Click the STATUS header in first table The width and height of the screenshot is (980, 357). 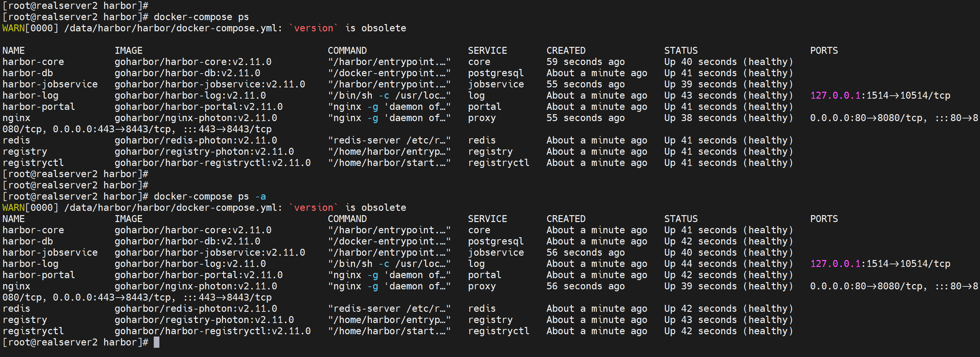681,50
